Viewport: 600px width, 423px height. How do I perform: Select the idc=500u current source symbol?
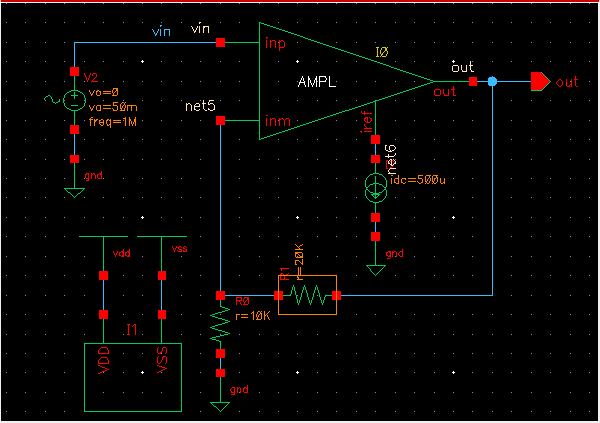tap(375, 186)
